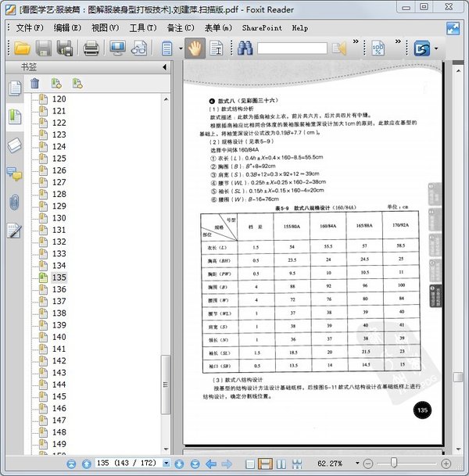This screenshot has width=469, height=476.
Task: Open the Comments panel icon
Action: [14, 174]
